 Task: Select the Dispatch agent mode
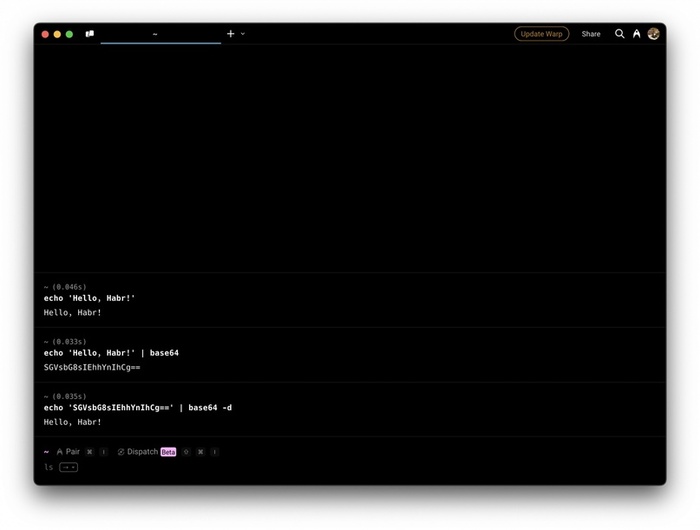coord(142,452)
